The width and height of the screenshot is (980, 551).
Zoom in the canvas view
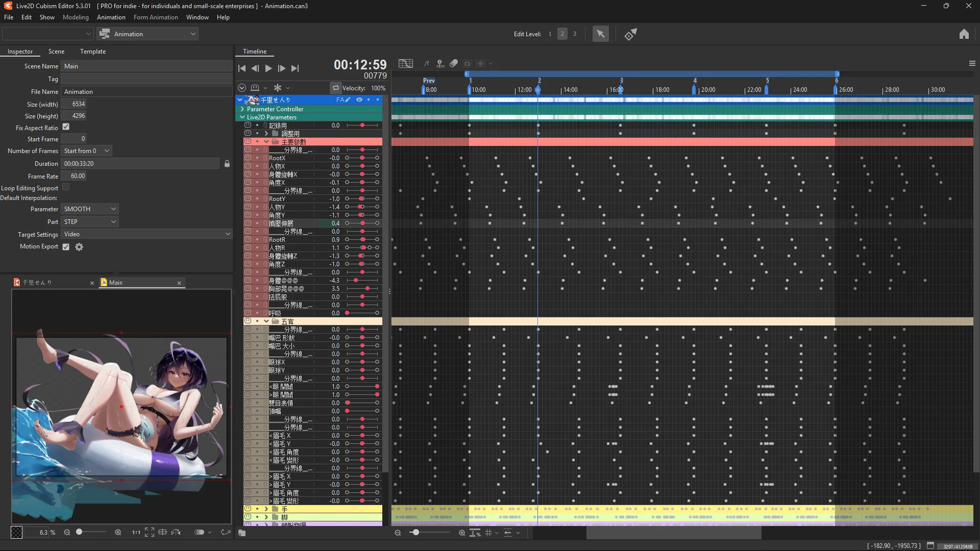click(118, 532)
